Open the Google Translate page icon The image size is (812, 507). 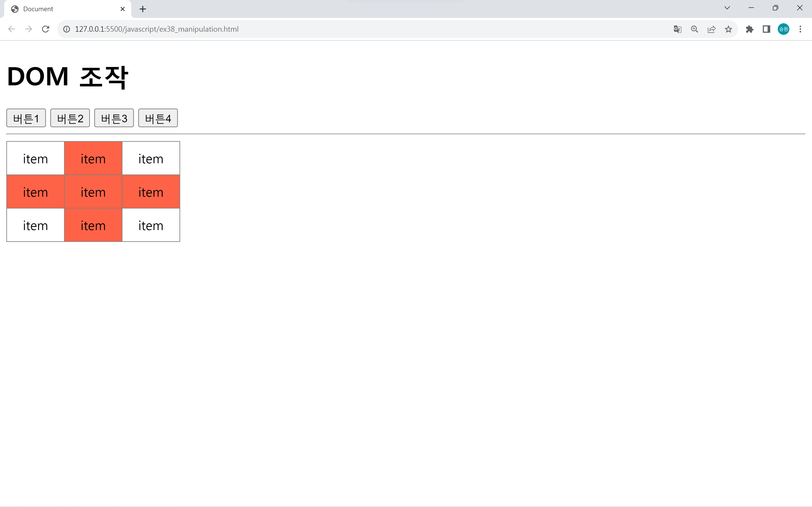click(x=678, y=29)
